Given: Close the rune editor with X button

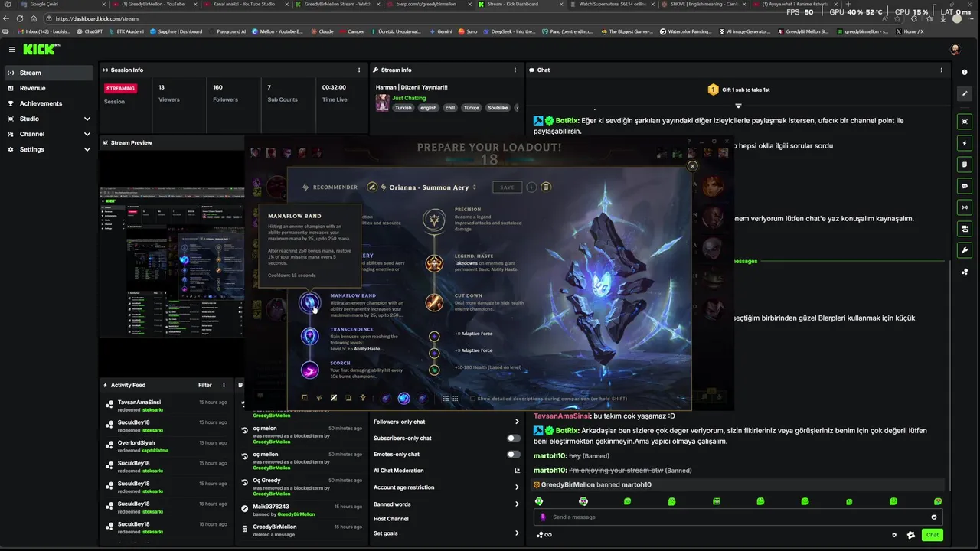Looking at the screenshot, I should click(x=692, y=166).
